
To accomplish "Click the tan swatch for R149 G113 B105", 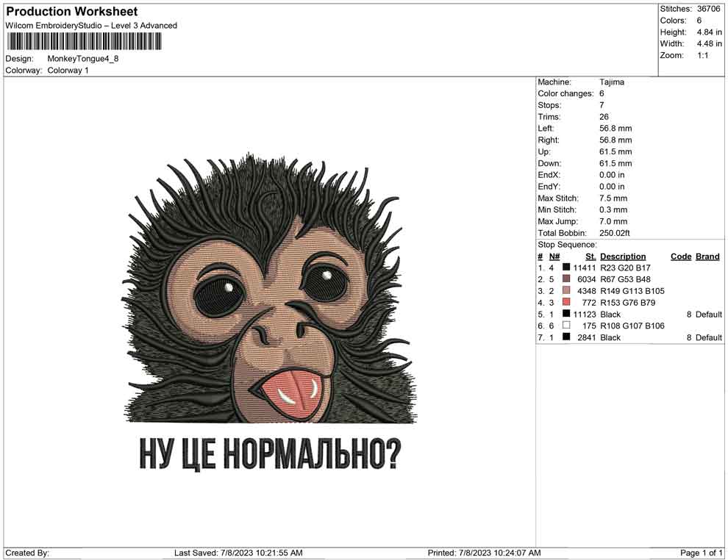I will point(566,290).
